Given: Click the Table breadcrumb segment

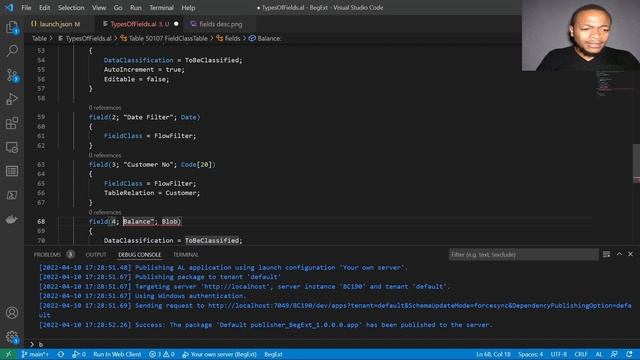Looking at the screenshot, I should [39, 38].
